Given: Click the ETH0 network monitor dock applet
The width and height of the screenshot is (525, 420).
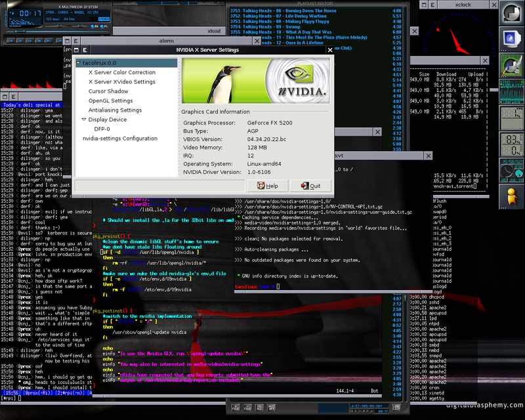Looking at the screenshot, I should pos(512,91).
